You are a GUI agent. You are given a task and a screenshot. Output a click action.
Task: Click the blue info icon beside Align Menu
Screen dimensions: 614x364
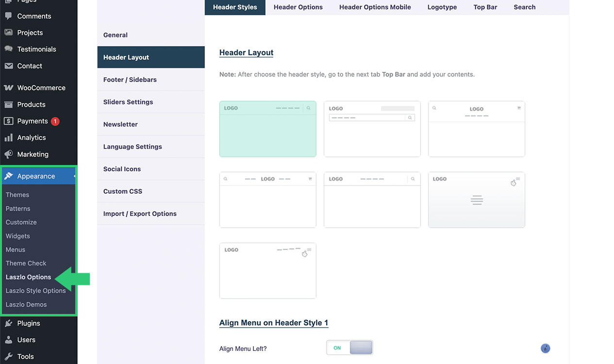click(x=546, y=348)
